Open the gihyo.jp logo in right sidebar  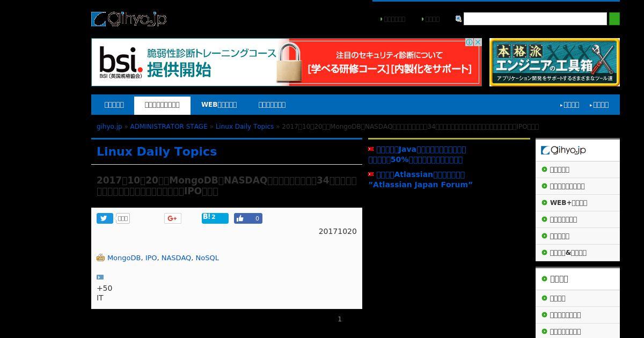[x=563, y=150]
